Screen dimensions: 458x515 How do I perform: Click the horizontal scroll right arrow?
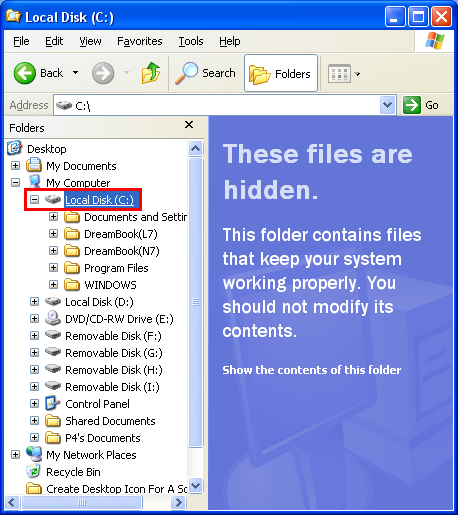(x=178, y=502)
